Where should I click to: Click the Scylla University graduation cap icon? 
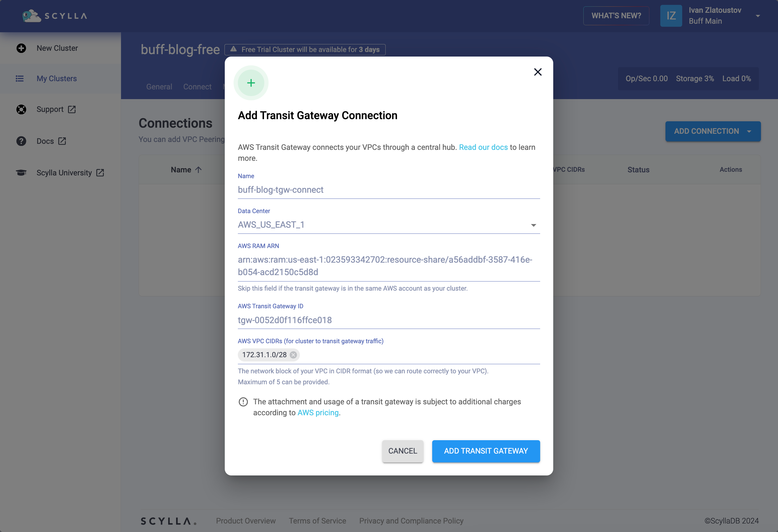tap(21, 173)
